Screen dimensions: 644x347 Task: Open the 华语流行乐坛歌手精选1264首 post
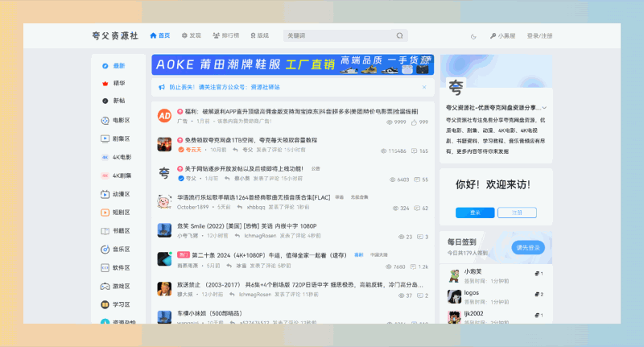(254, 197)
